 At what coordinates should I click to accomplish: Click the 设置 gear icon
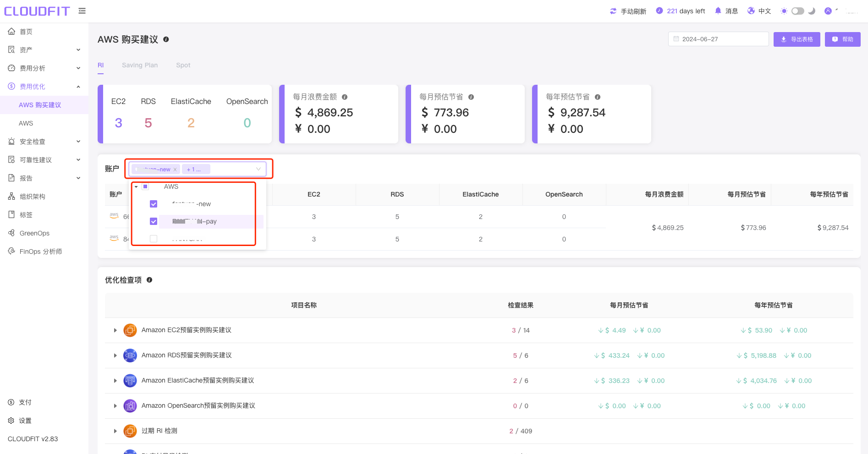click(x=11, y=420)
